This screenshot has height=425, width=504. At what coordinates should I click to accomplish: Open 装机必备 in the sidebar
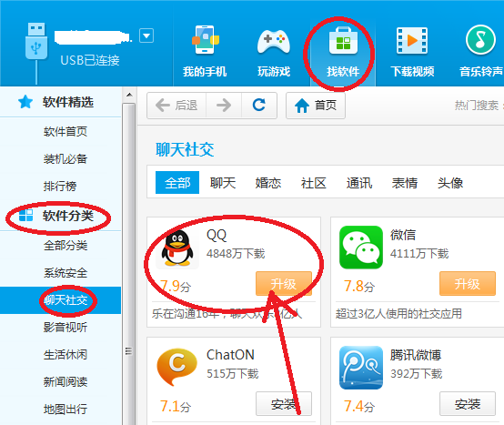tap(66, 159)
